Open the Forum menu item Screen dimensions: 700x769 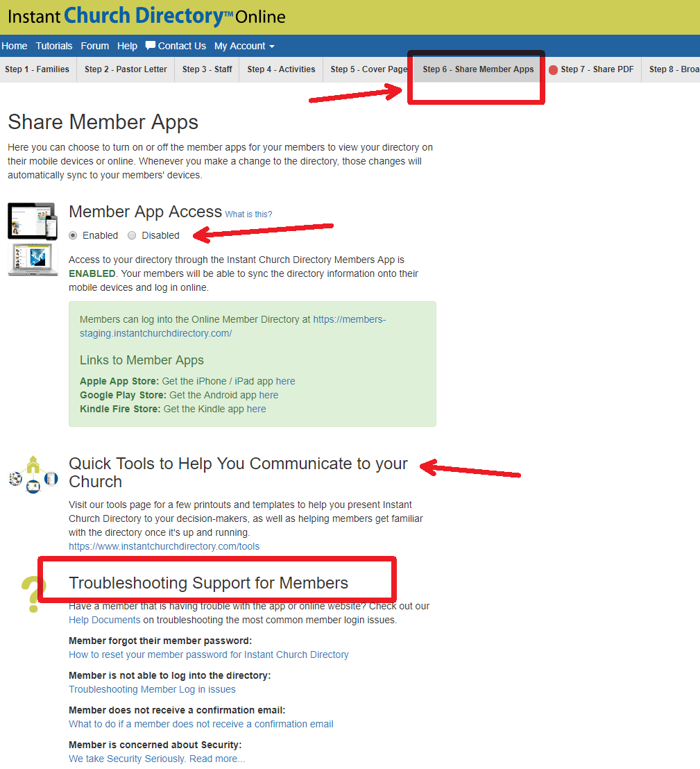coord(94,46)
